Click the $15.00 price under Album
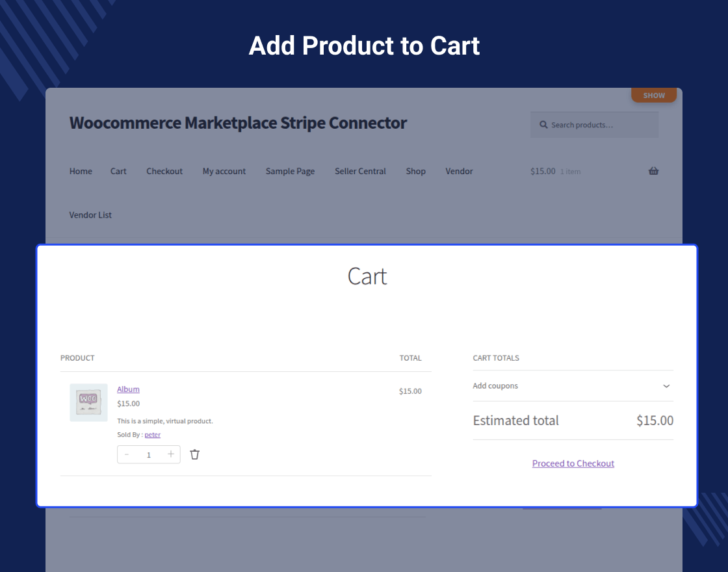This screenshot has height=572, width=728. 128,404
